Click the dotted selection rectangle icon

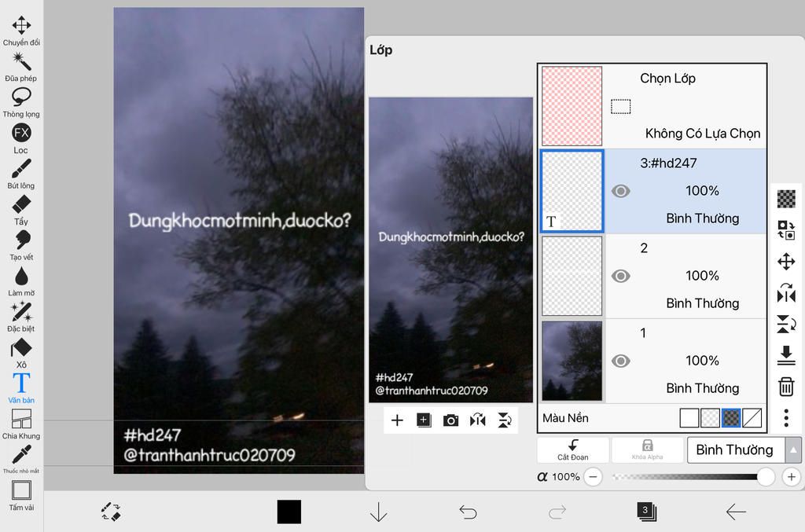(x=621, y=107)
